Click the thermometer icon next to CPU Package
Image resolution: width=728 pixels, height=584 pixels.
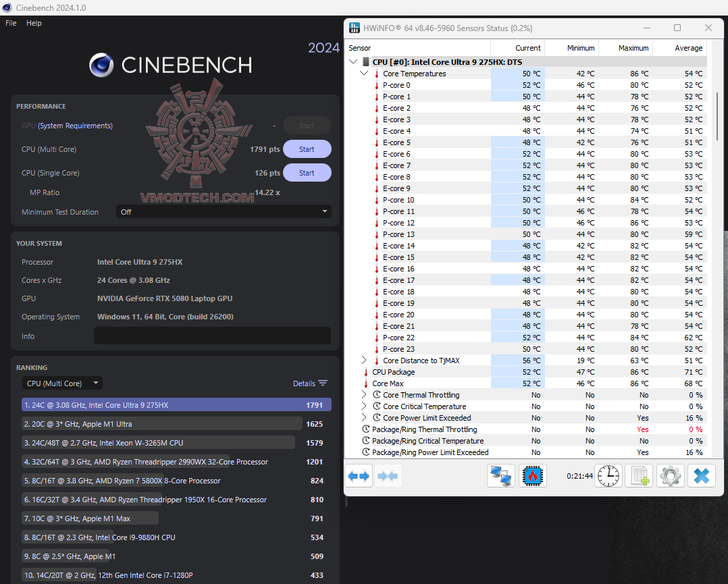click(x=366, y=372)
